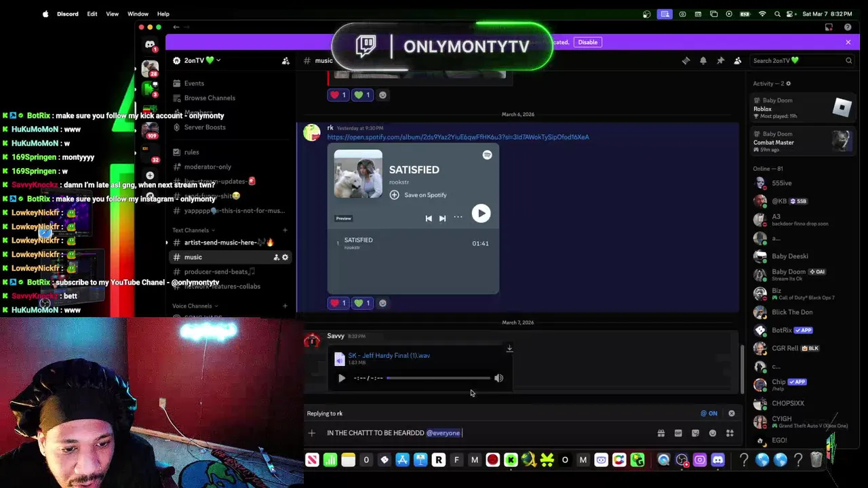Click the Search 2onTV field
The height and width of the screenshot is (488, 868).
click(x=802, y=60)
